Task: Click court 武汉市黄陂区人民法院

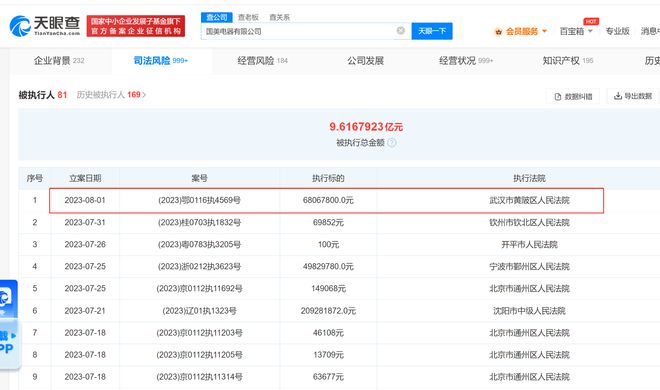Action: [x=529, y=200]
